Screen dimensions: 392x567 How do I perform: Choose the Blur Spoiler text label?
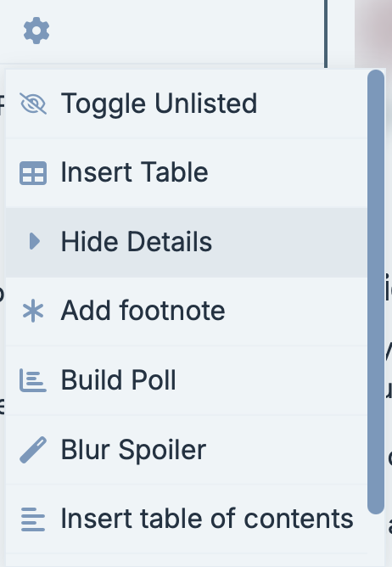[133, 450]
